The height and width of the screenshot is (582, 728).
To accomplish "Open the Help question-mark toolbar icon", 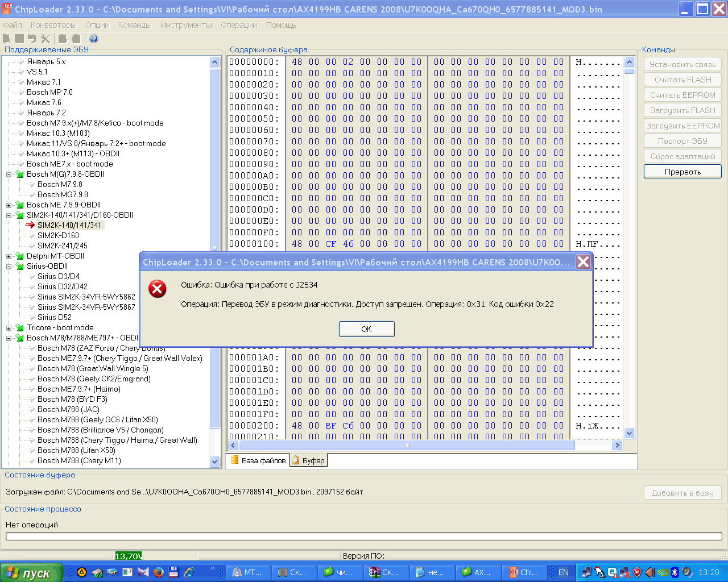I will 94,39.
